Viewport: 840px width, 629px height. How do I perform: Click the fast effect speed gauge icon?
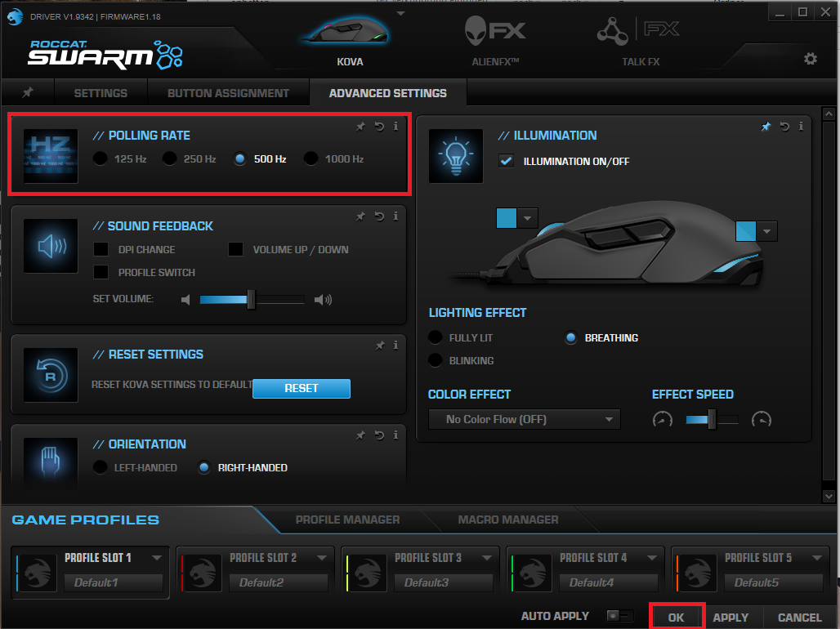coord(762,419)
